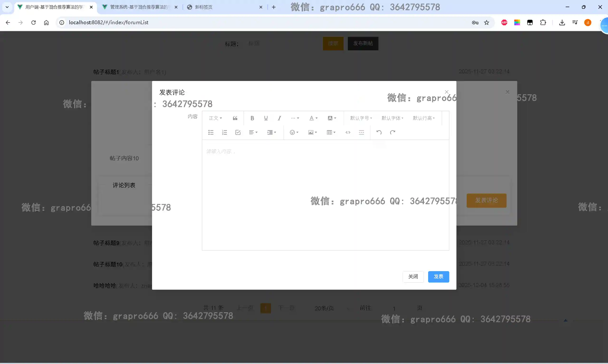608x364 pixels.
Task: Apply underline formatting in the editor
Action: point(266,118)
